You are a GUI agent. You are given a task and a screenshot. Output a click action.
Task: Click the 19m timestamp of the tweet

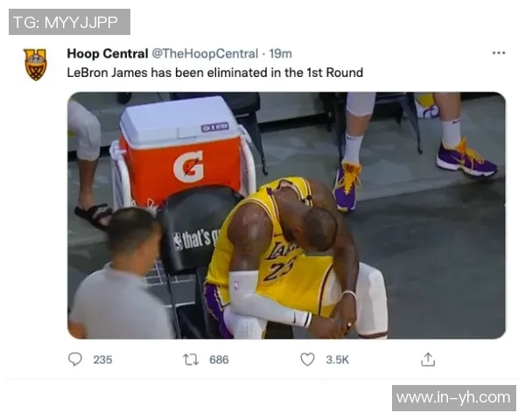[281, 53]
